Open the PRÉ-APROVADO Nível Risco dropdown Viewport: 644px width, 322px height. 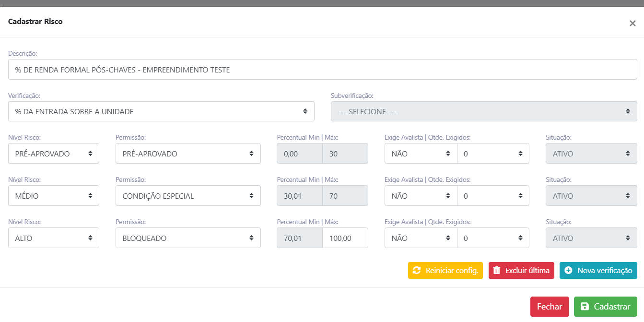pos(54,154)
